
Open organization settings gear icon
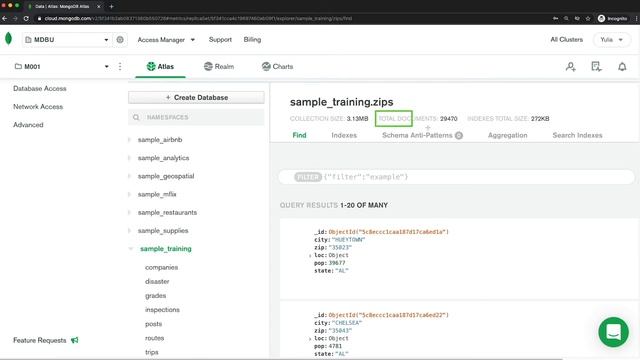pos(120,40)
